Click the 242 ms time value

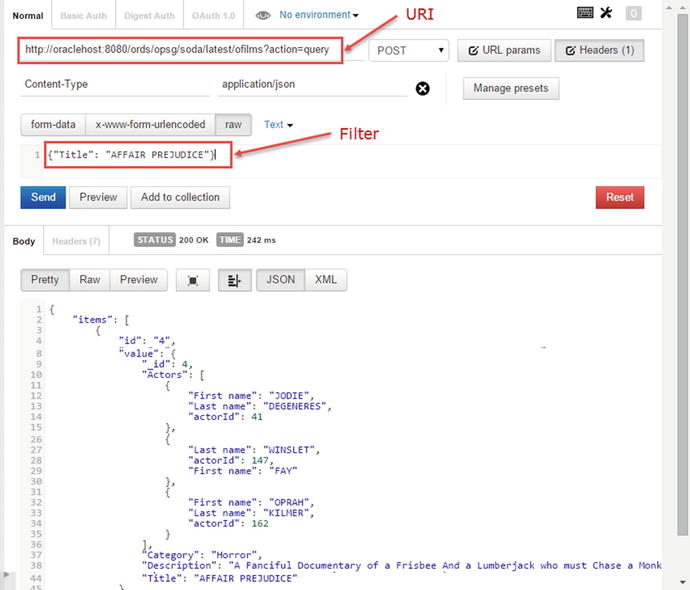[x=261, y=240]
